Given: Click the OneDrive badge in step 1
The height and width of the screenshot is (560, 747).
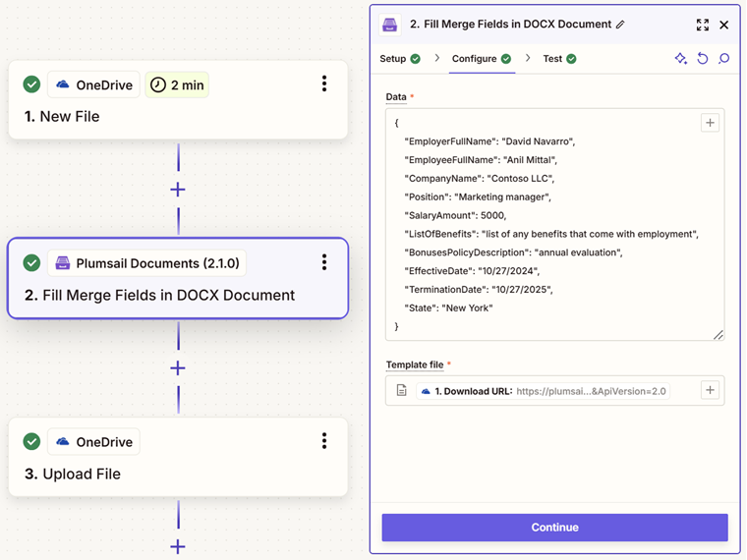Looking at the screenshot, I should coord(93,84).
